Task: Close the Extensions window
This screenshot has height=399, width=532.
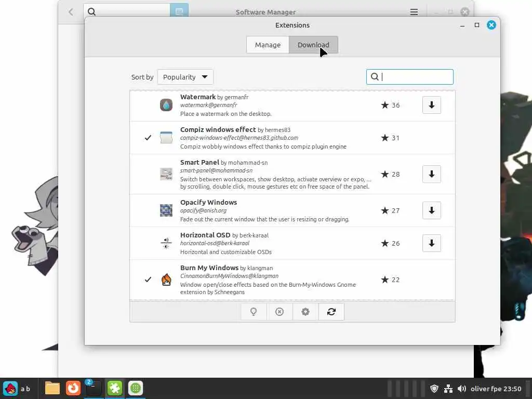Action: click(x=491, y=25)
